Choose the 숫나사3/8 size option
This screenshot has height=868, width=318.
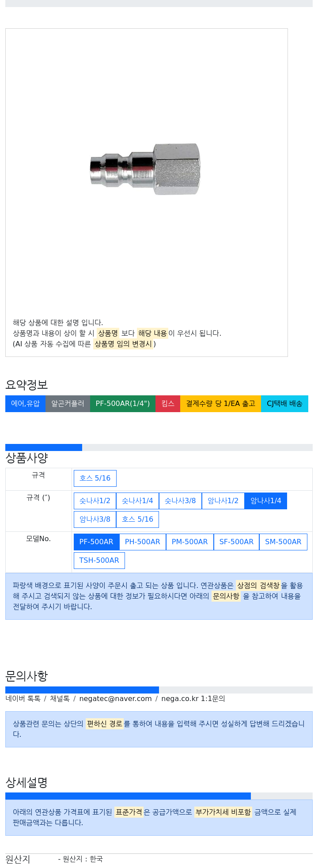(180, 501)
